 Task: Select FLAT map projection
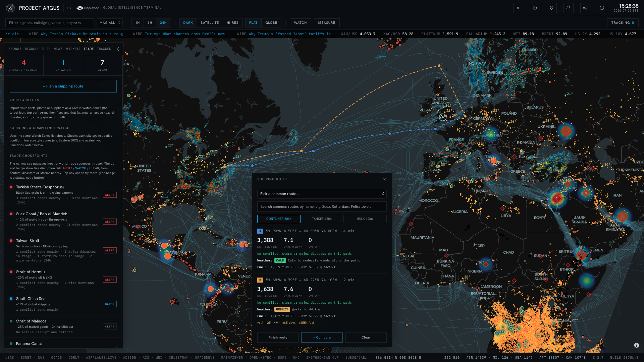pyautogui.click(x=253, y=23)
